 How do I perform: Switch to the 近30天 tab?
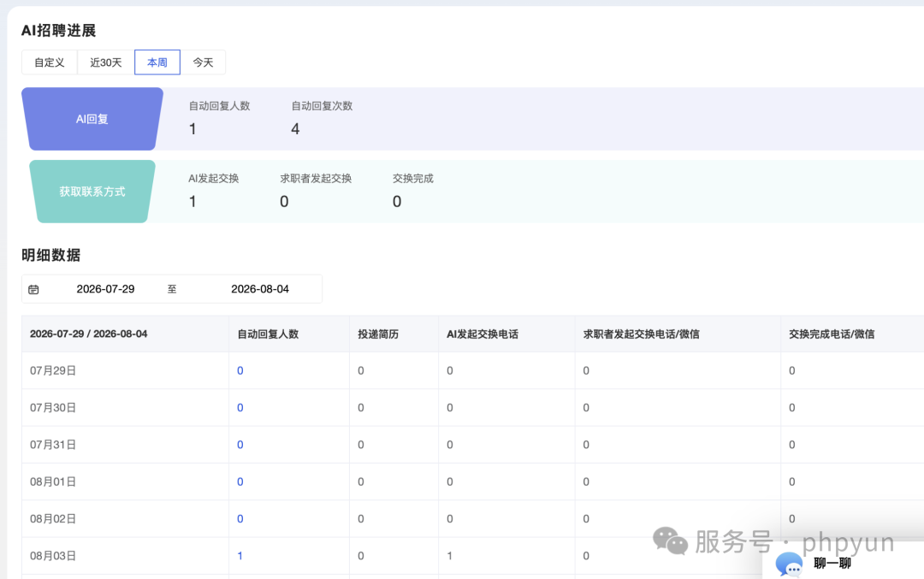pyautogui.click(x=106, y=62)
